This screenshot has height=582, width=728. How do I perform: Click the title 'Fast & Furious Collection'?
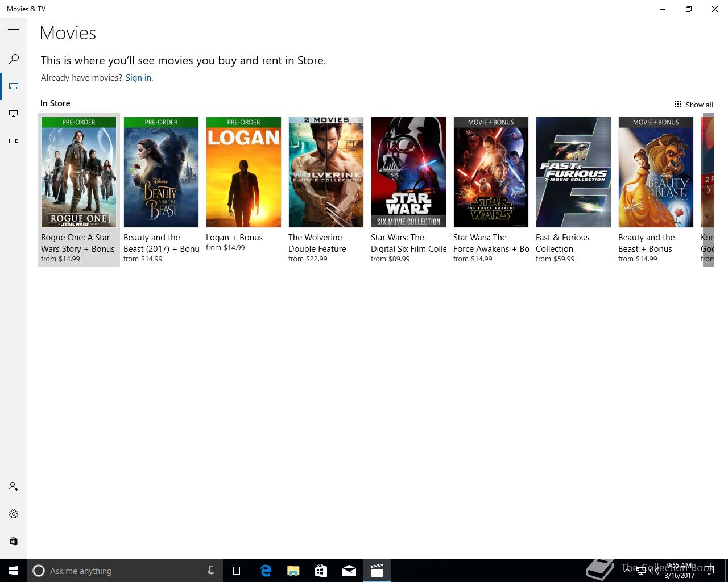562,243
